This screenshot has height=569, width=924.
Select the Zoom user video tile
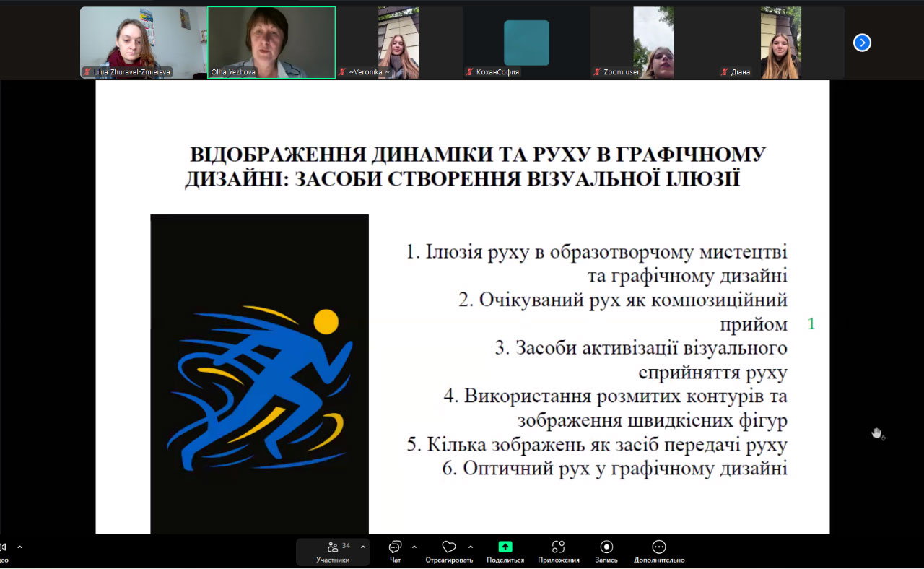(x=653, y=43)
